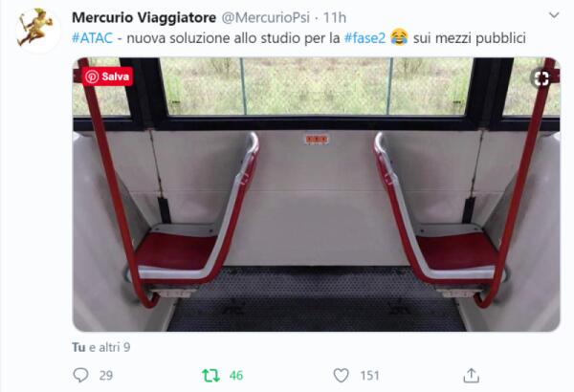Open the @MercurioPsi handle link
Screen dimensions: 574x392
266,17
